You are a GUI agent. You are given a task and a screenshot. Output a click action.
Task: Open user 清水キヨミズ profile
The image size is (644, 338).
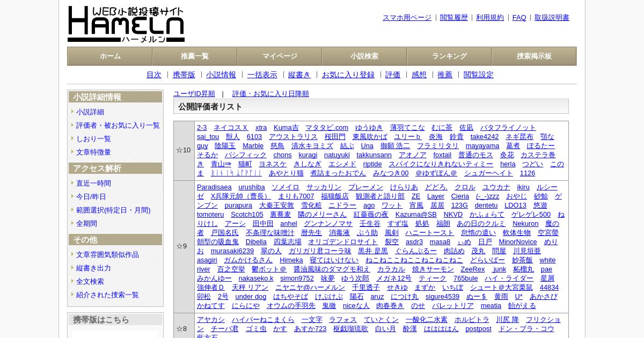click(312, 146)
